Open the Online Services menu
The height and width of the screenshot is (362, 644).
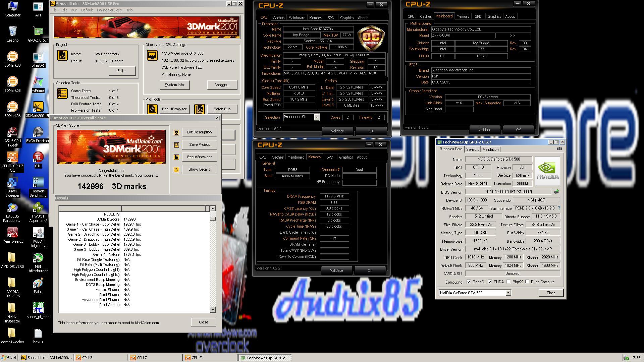click(109, 10)
